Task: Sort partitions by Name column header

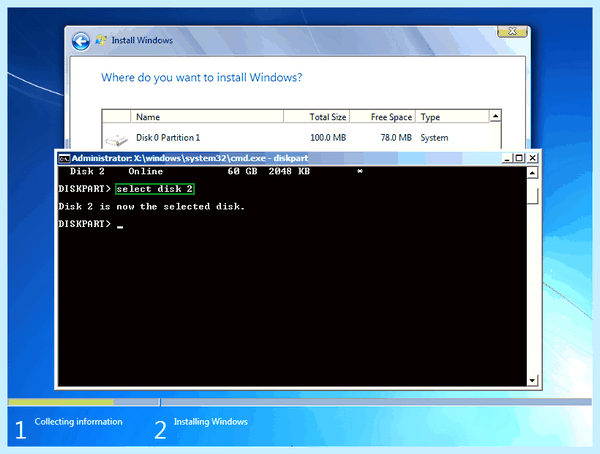Action: (207, 117)
